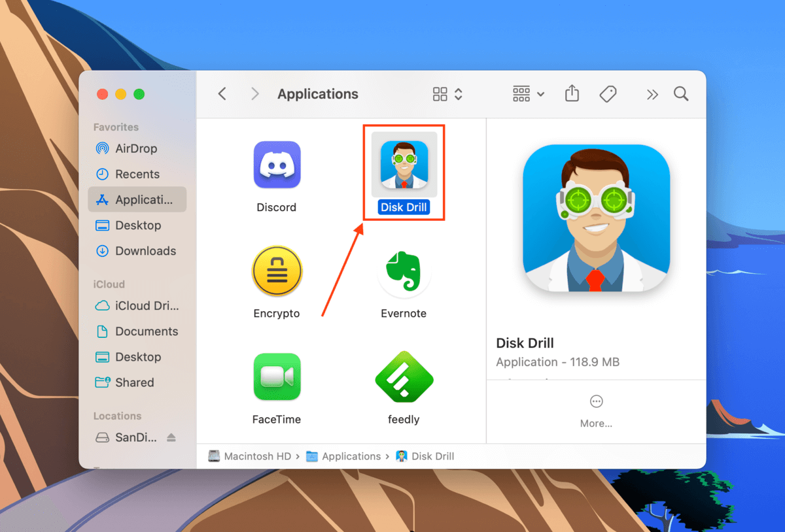This screenshot has width=785, height=532.
Task: Click the Locations section header
Action: click(117, 416)
